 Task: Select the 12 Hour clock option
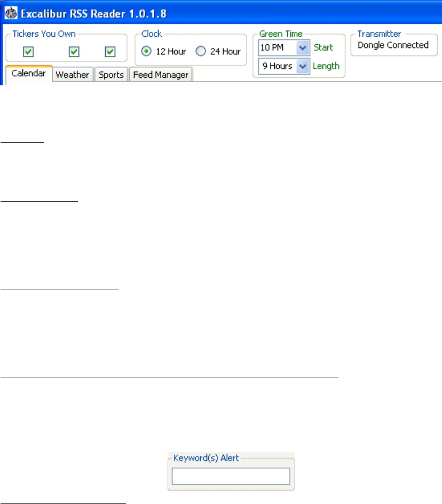click(163, 51)
